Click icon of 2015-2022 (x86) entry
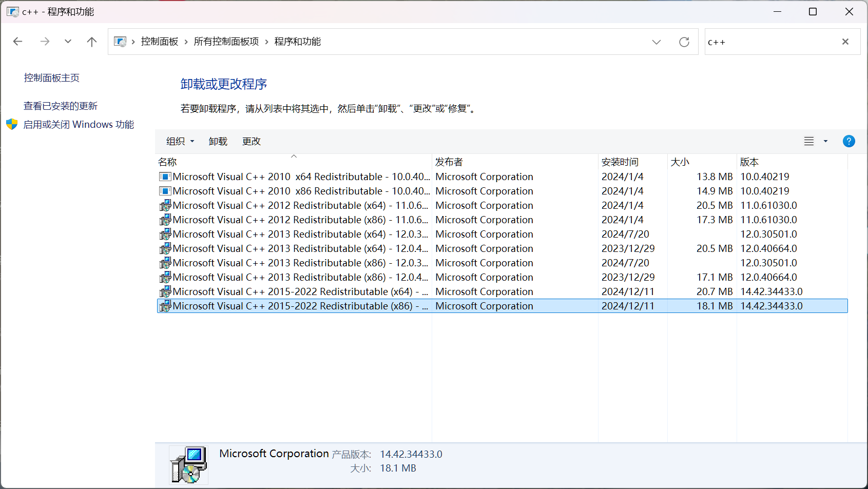Image resolution: width=868 pixels, height=489 pixels. (165, 306)
